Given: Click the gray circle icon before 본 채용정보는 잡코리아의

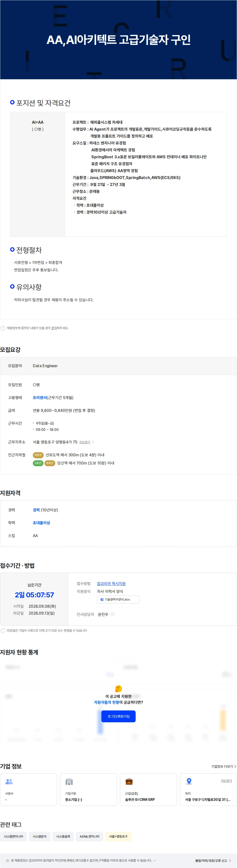Looking at the screenshot, I should (x=7, y=860).
